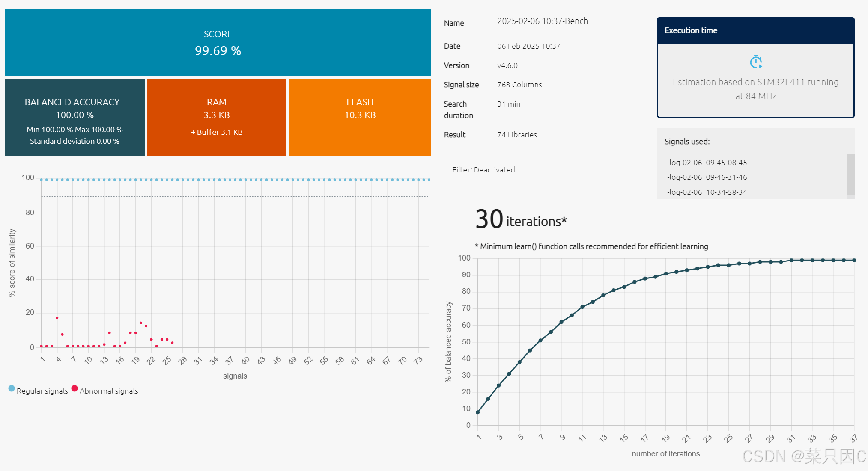Click the Execution time panel header

point(755,31)
